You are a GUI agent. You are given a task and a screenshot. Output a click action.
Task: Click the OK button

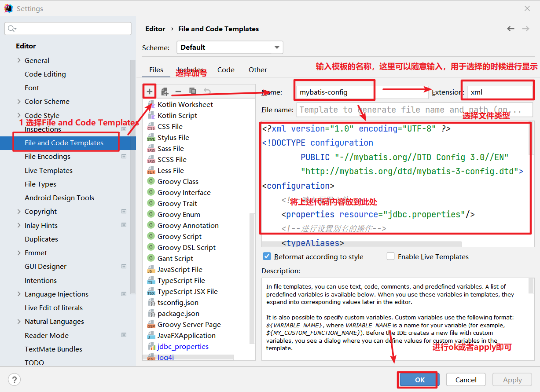(x=420, y=380)
